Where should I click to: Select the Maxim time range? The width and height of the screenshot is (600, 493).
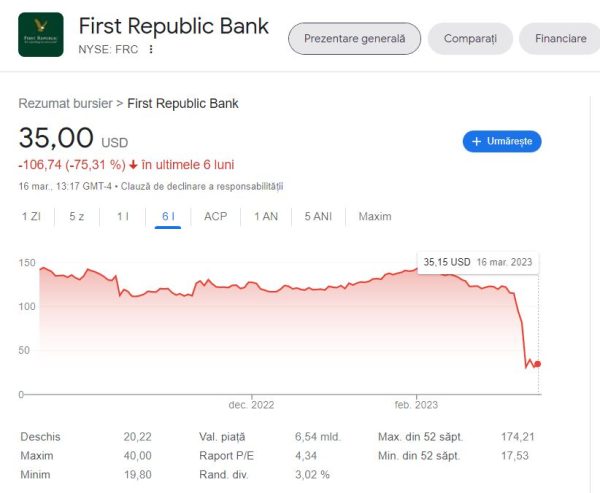(x=375, y=217)
